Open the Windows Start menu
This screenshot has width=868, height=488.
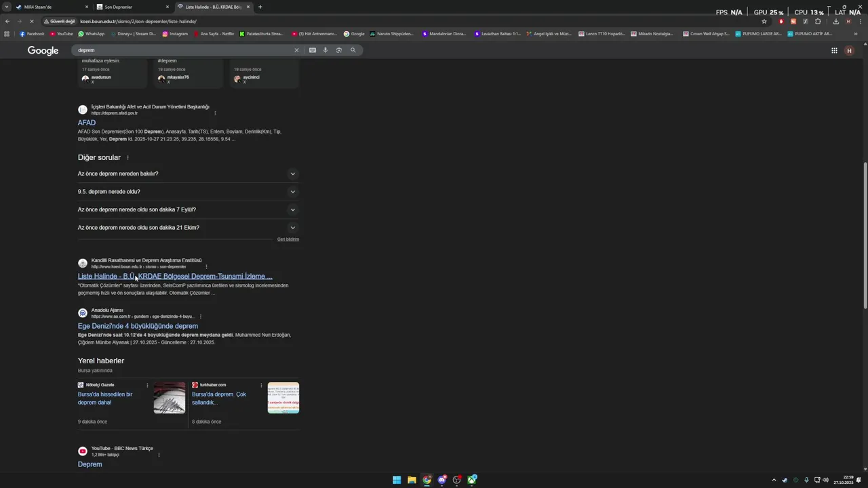397,480
